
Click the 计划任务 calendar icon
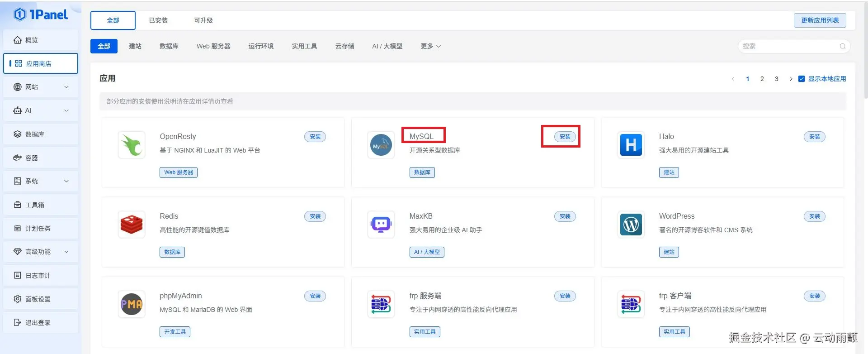(18, 228)
